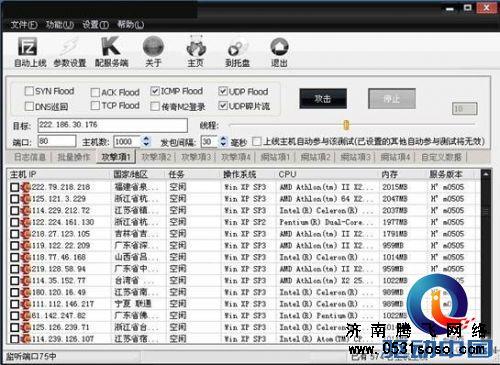
Task: Click host icon beside 122.224.161.130
Action: pos(26,222)
